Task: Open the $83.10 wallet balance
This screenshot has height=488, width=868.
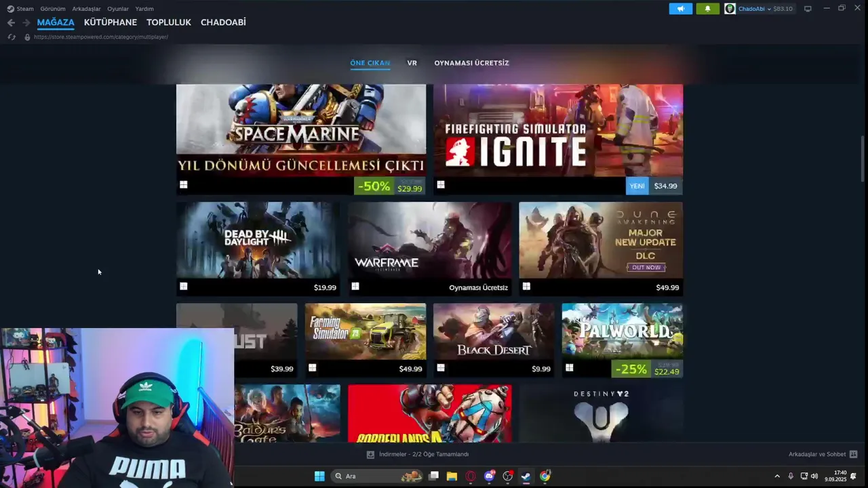Action: click(783, 9)
